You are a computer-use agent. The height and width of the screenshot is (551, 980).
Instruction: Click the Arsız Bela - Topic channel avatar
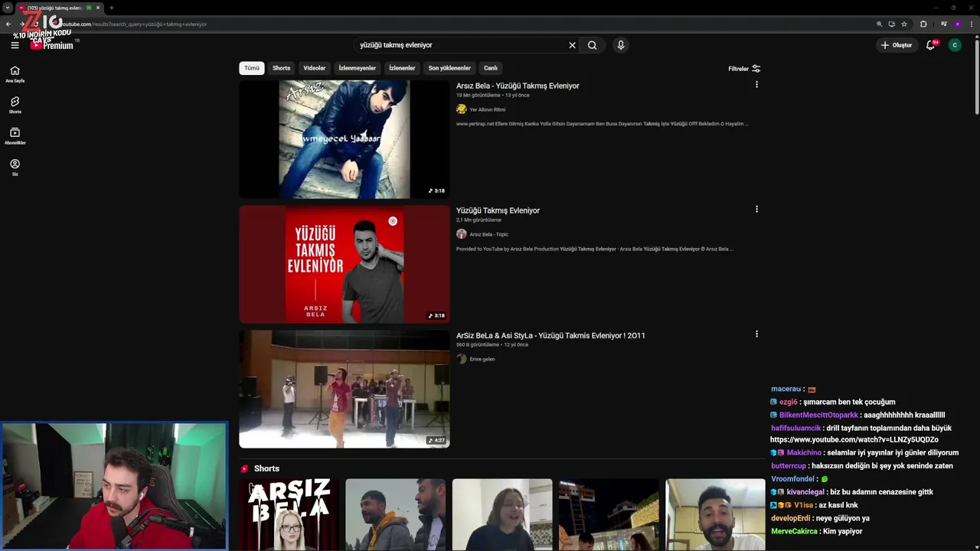pos(462,234)
